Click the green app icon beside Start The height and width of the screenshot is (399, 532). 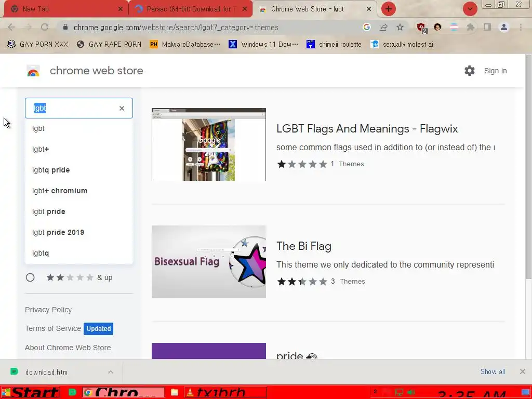72,392
